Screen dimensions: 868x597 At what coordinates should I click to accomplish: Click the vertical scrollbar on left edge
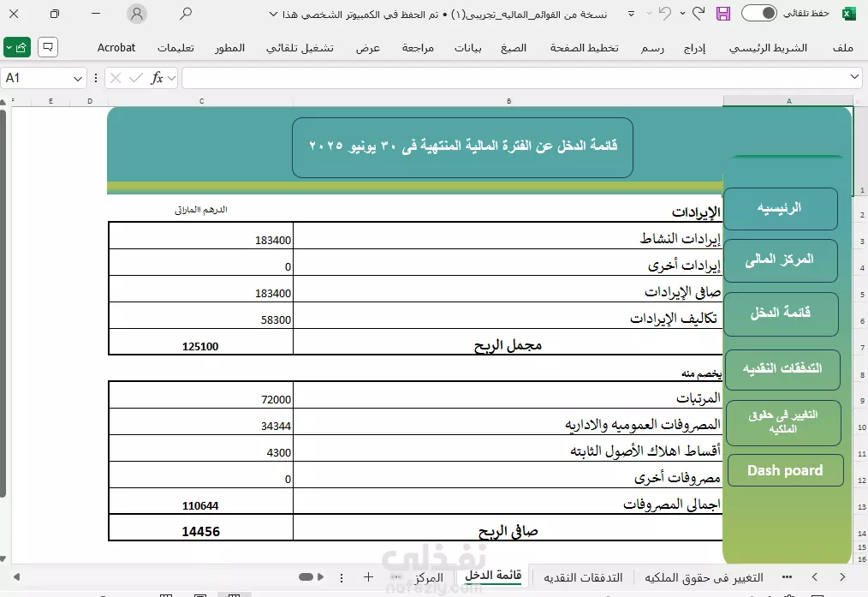(x=3, y=303)
